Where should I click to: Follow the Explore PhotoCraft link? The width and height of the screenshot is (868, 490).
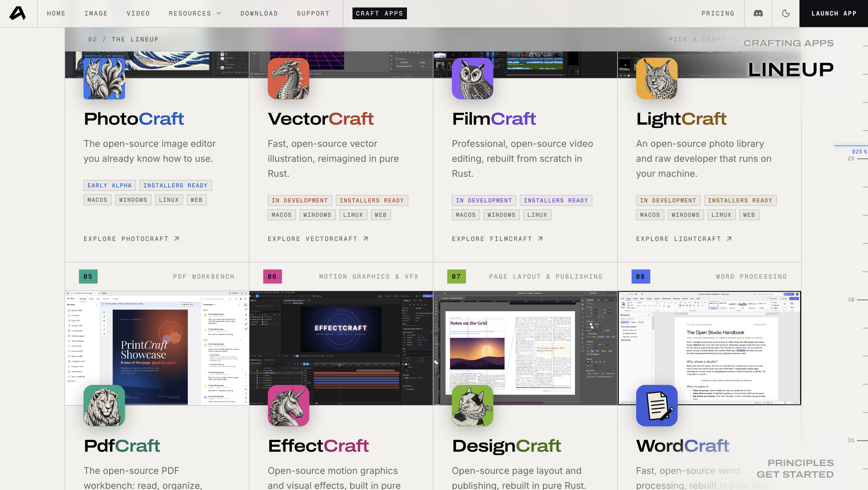(131, 239)
